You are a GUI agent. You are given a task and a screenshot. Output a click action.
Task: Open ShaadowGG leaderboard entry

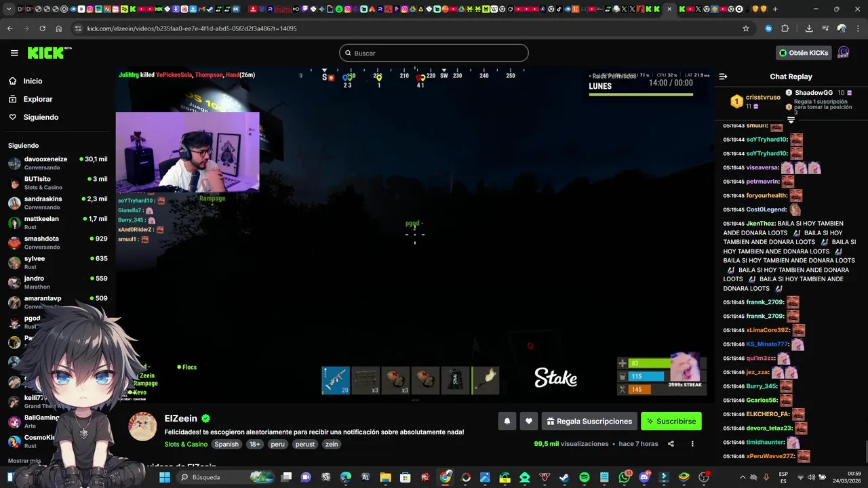tap(818, 93)
